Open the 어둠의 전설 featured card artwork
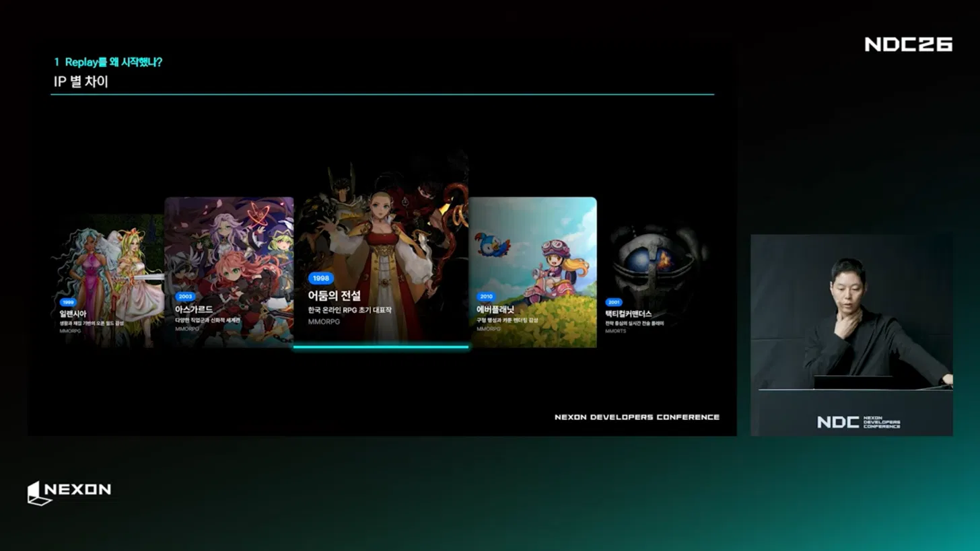The image size is (980, 551). [x=381, y=247]
